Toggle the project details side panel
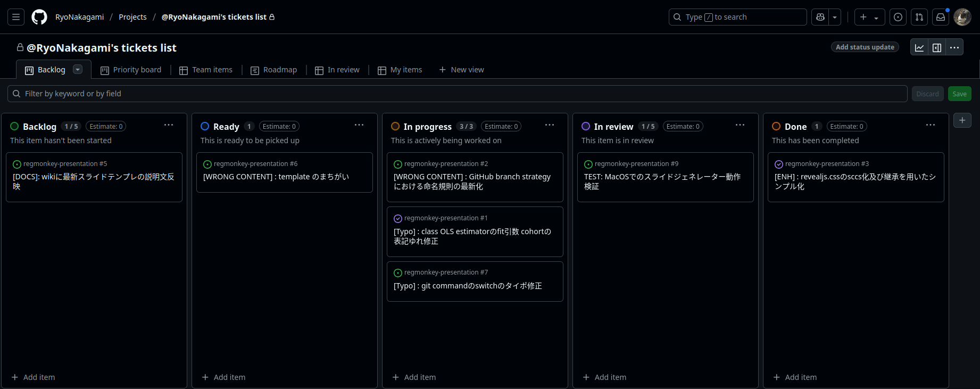980x389 pixels. pos(937,47)
